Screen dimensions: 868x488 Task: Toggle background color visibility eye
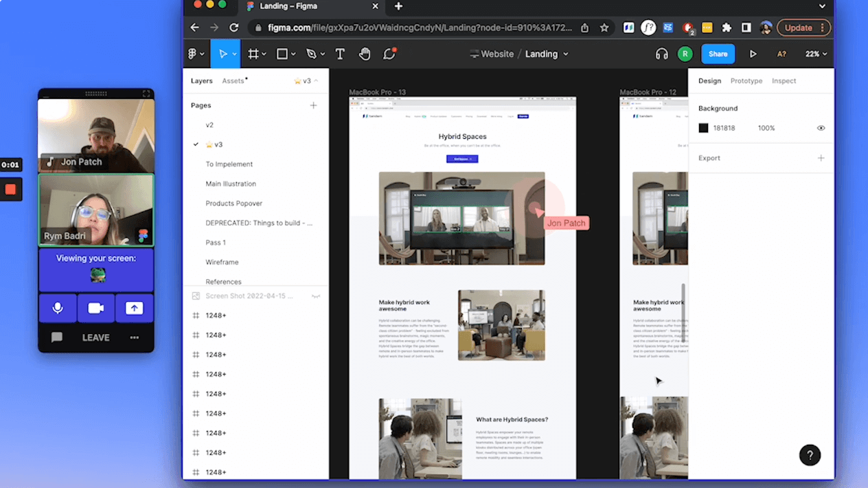click(x=821, y=129)
